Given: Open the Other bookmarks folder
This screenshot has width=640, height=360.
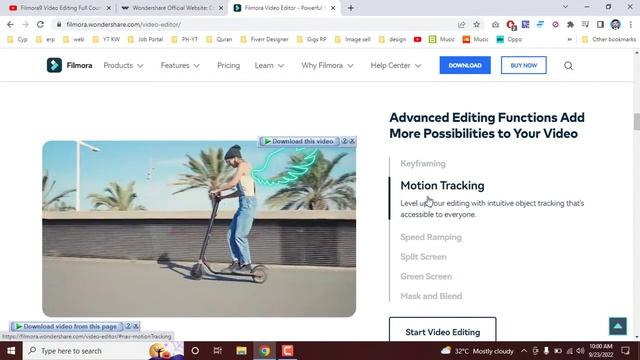Looking at the screenshot, I should tap(608, 40).
